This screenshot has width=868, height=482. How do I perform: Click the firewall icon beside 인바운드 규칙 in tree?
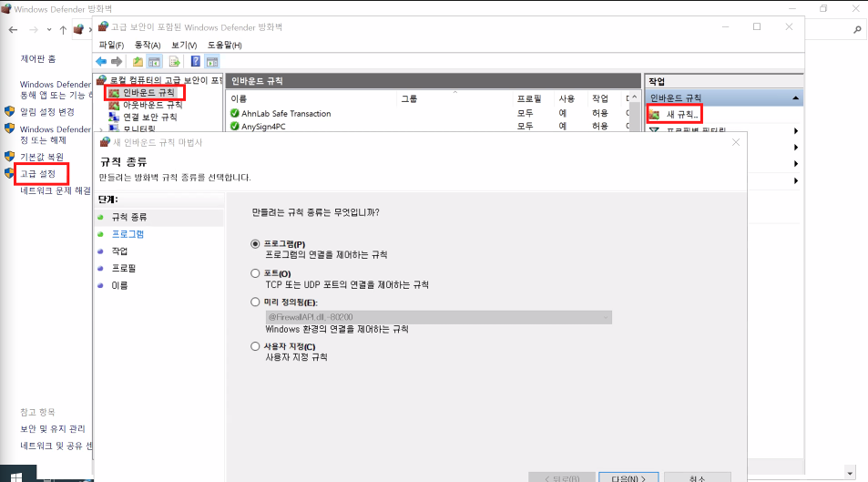(114, 93)
